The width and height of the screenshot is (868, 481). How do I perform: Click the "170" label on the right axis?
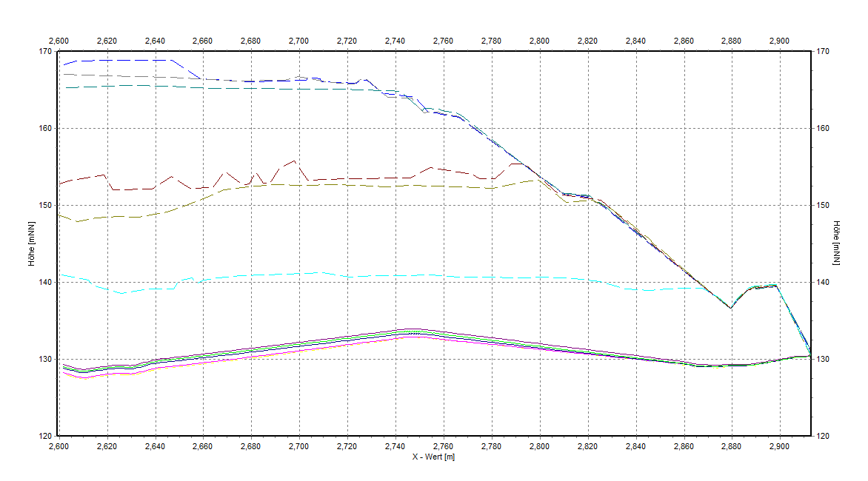(x=823, y=51)
